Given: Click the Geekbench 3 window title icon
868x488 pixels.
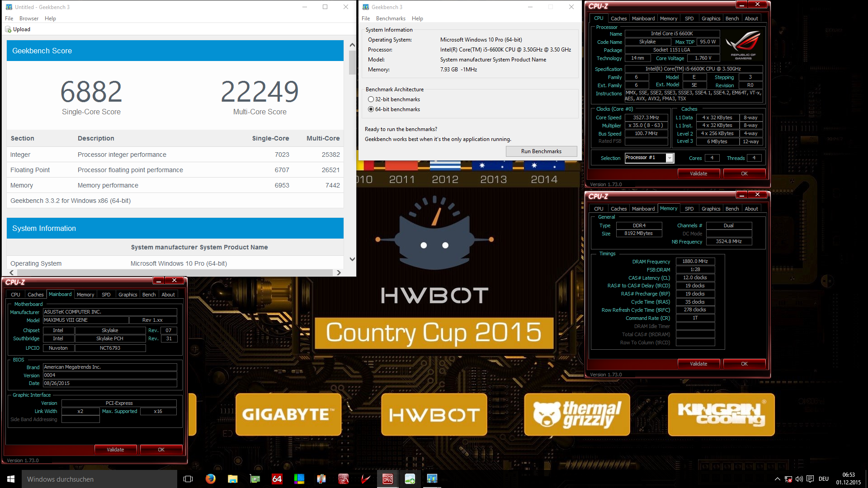Looking at the screenshot, I should click(x=366, y=7).
